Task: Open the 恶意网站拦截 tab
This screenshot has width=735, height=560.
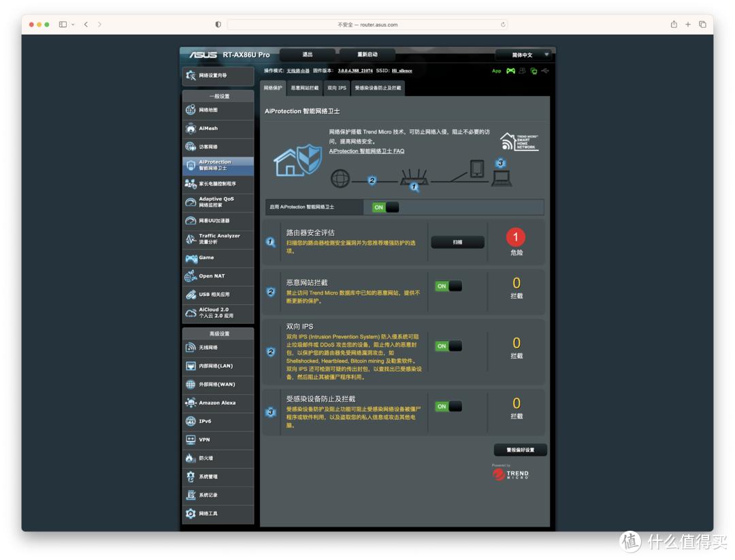Action: click(305, 88)
